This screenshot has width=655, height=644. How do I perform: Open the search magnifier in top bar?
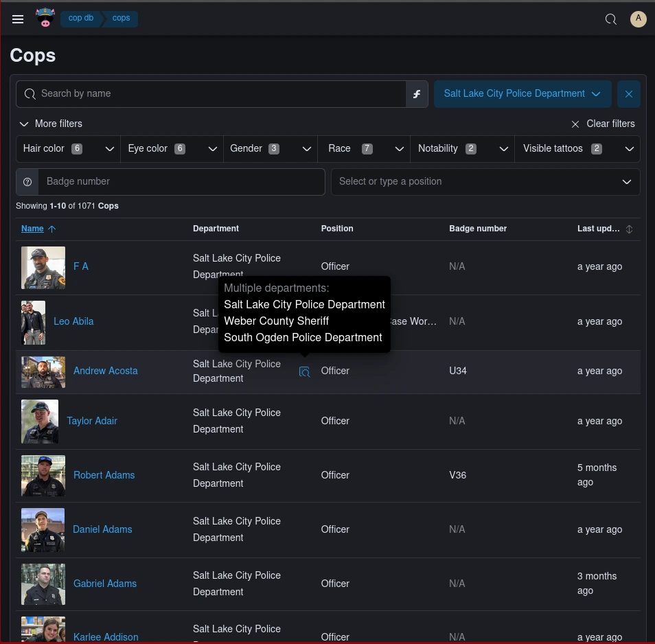tap(610, 19)
